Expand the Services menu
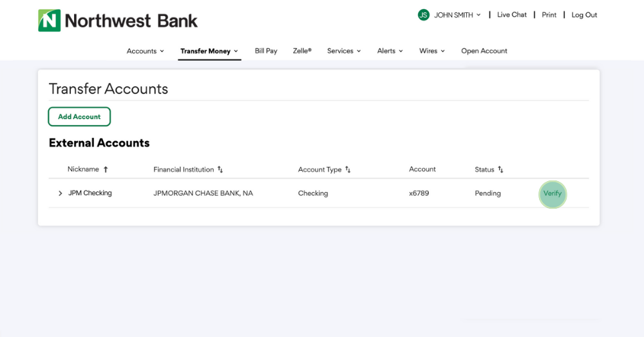Image resolution: width=644 pixels, height=337 pixels. coord(344,51)
